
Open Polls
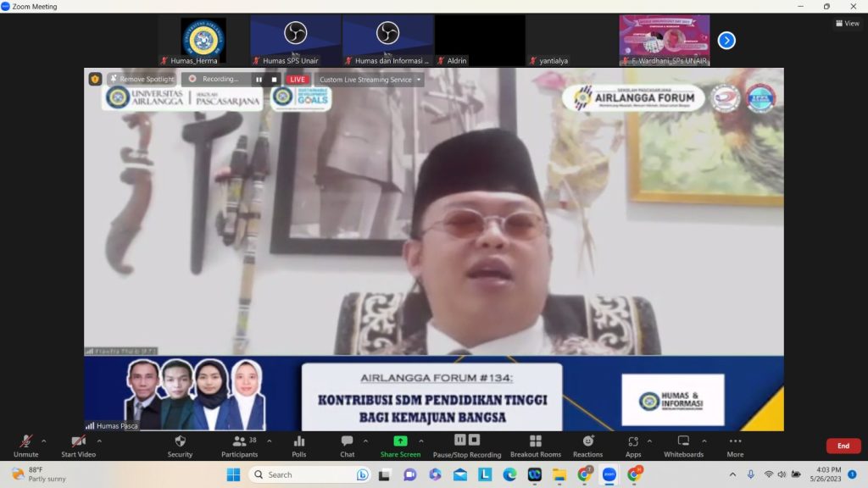[299, 446]
